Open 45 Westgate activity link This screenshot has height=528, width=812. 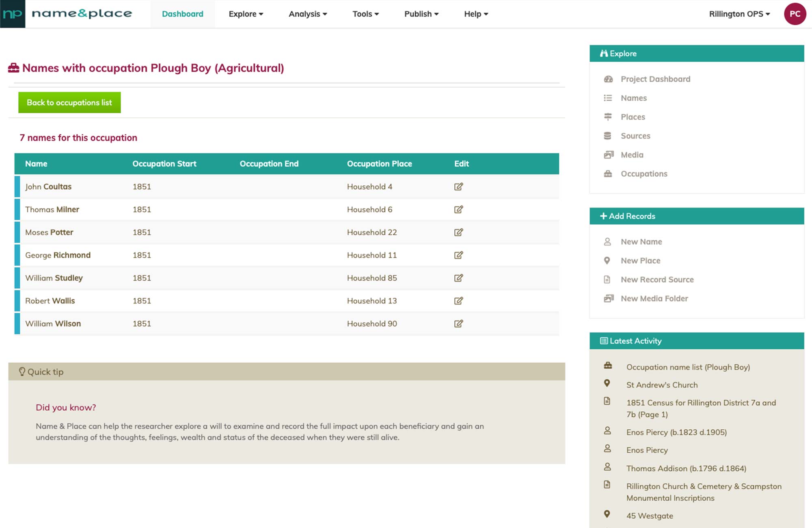649,515
